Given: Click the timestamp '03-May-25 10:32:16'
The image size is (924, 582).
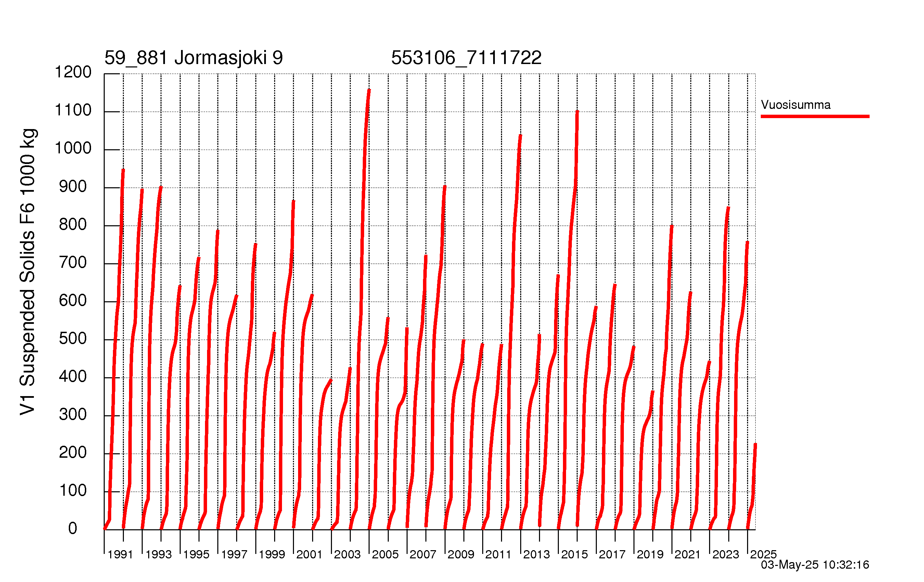Looking at the screenshot, I should pyautogui.click(x=814, y=565).
